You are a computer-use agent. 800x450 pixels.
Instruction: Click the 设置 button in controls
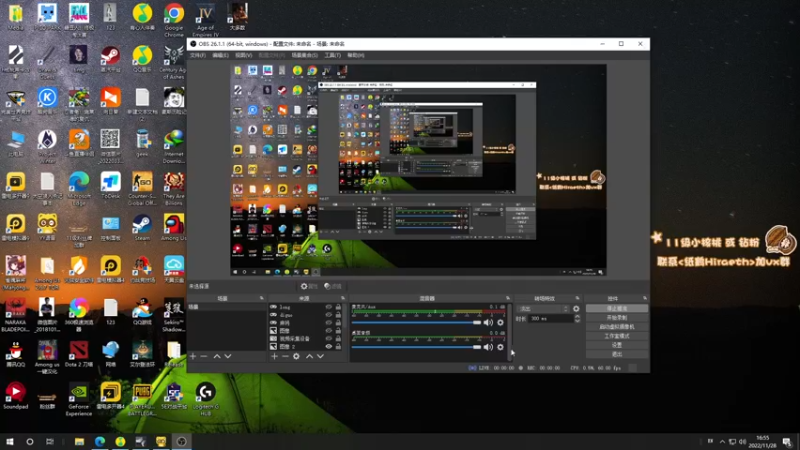pos(617,345)
